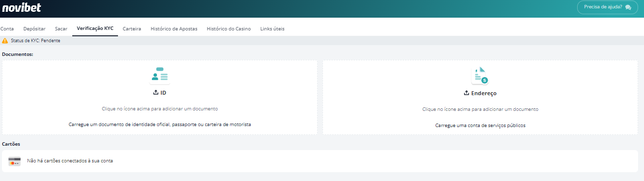View the Histórico de Apostas tab
Screen dimensions: 644x181
[174, 28]
